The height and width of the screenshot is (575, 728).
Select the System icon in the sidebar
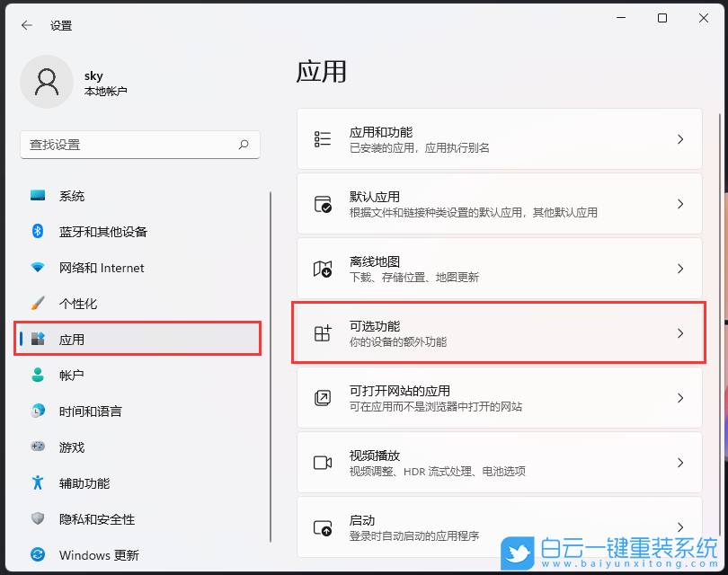[x=36, y=196]
